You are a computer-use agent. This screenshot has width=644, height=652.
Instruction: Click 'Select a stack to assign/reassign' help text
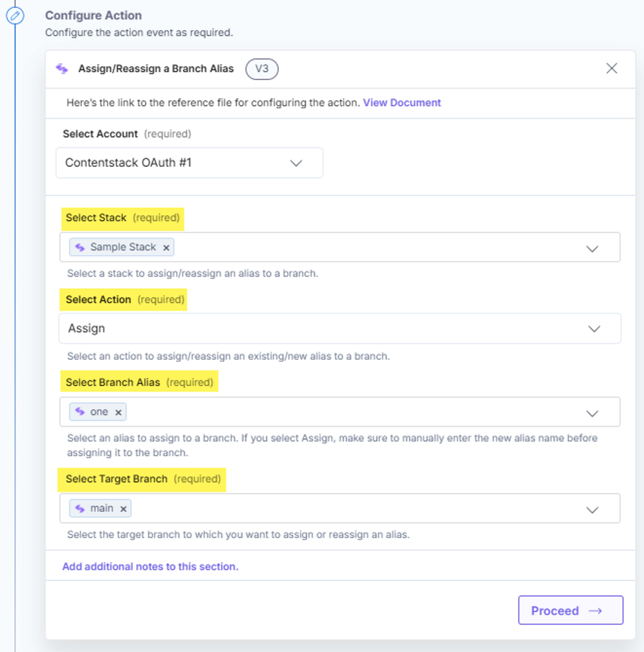point(193,273)
